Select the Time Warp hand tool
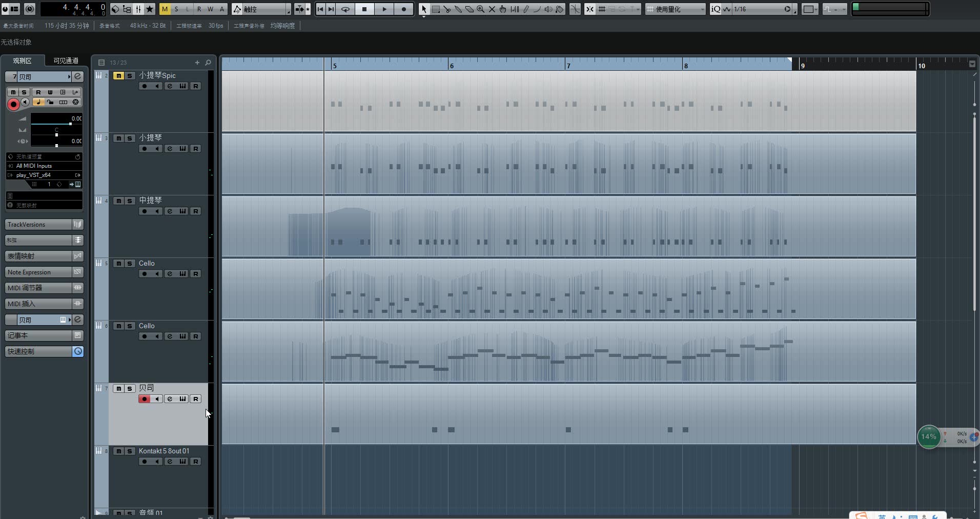Screen dimensions: 980x519 pos(503,9)
